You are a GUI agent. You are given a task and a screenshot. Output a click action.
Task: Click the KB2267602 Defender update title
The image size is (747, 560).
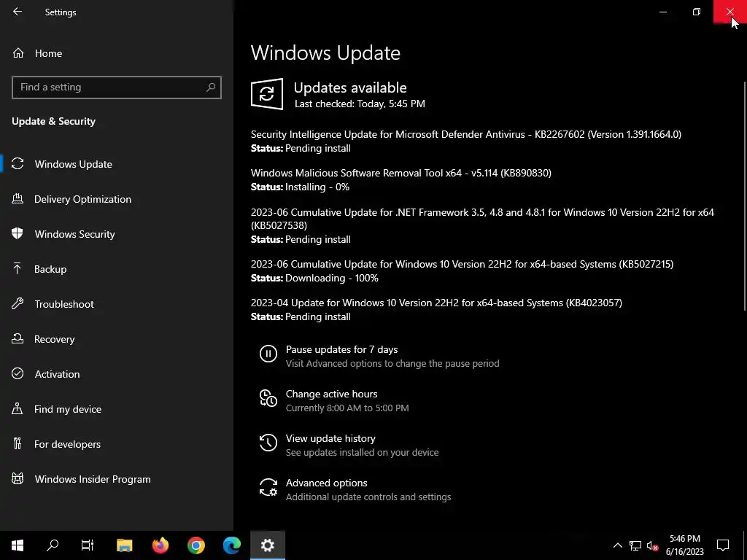click(x=466, y=134)
